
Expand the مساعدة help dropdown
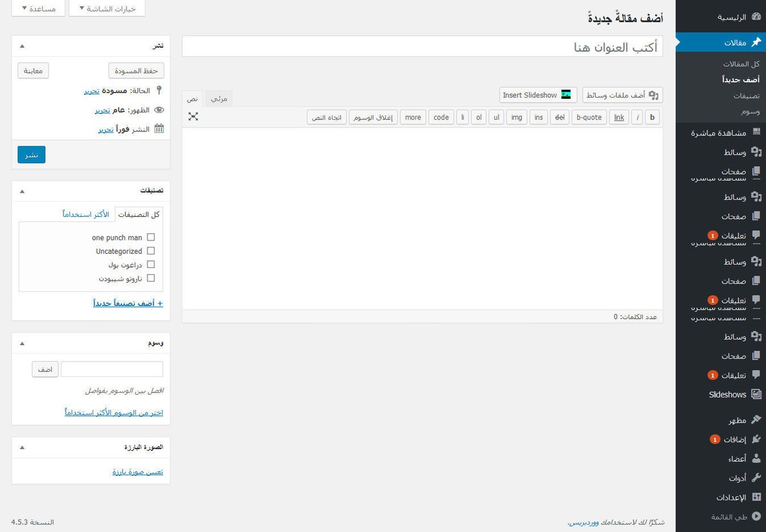38,9
